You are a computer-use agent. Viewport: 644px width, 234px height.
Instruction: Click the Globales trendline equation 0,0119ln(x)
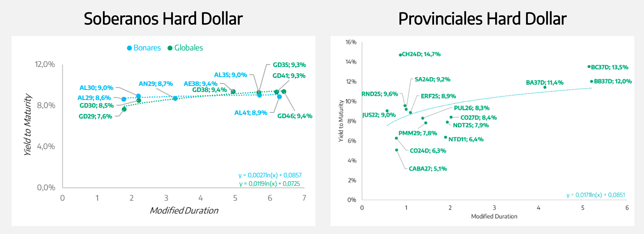(x=269, y=184)
